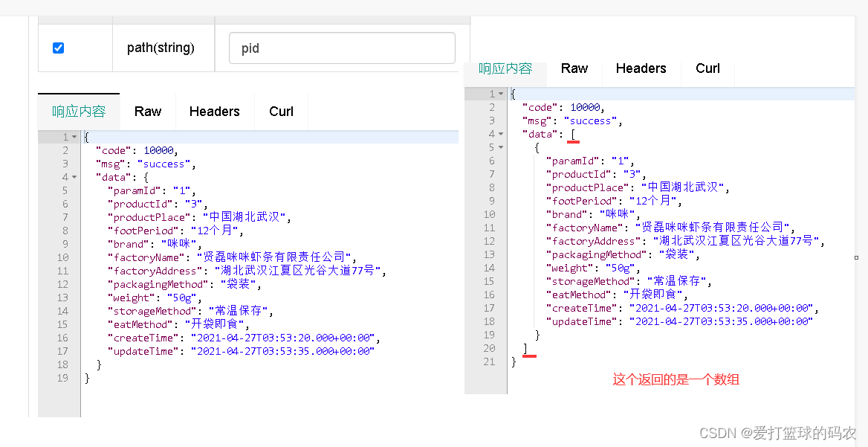Click the Curl tab in right panel
The width and height of the screenshot is (868, 447).
[x=707, y=68]
